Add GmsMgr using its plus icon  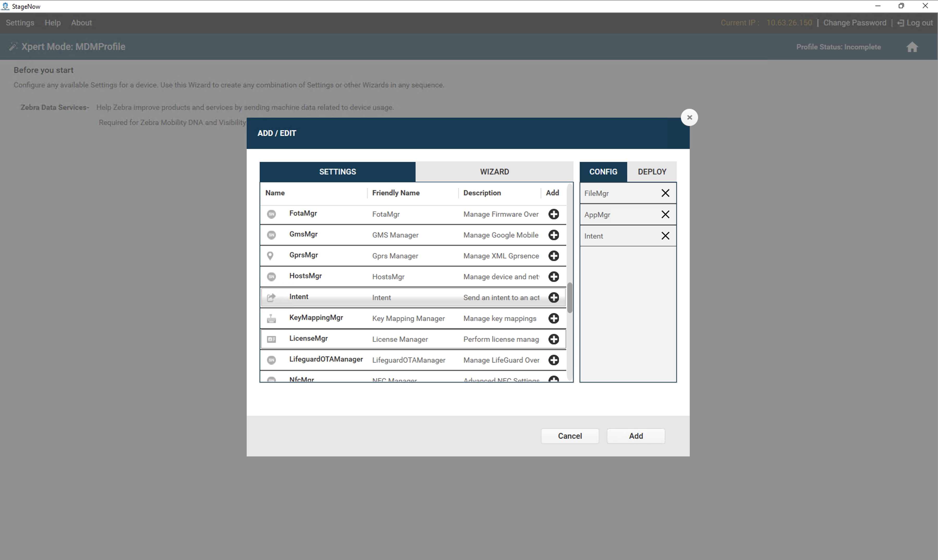[553, 235]
